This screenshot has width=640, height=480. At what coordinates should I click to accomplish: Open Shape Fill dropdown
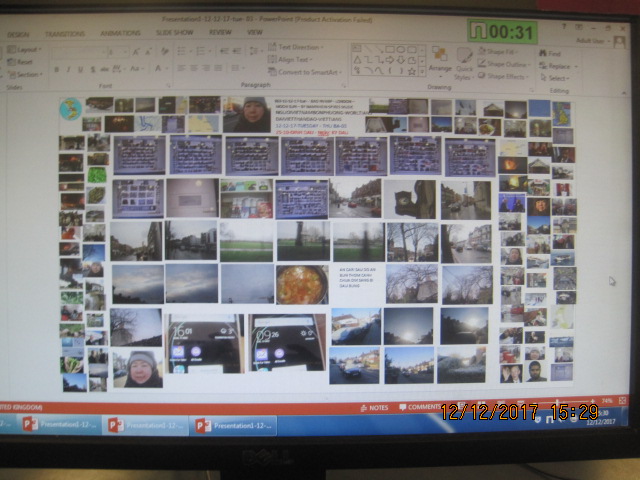point(498,51)
